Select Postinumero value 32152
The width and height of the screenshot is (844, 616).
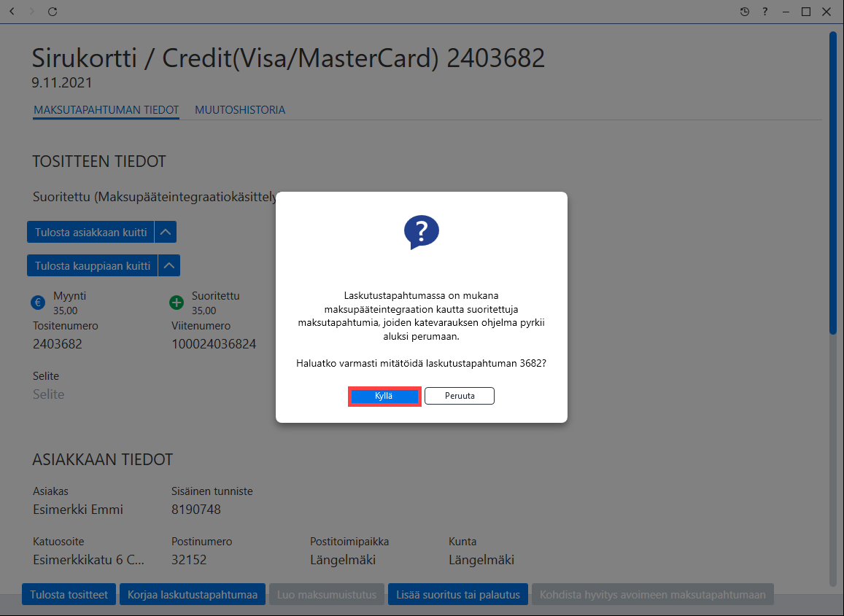point(189,560)
